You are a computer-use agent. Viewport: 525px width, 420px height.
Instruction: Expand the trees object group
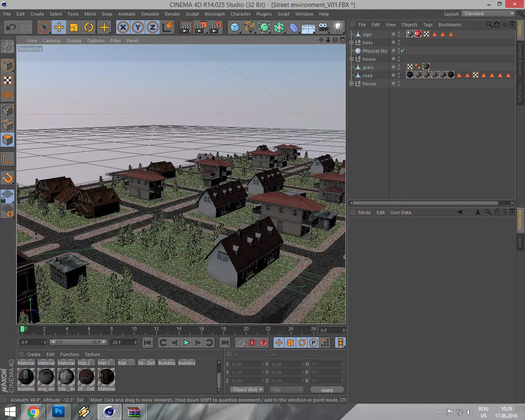click(352, 43)
